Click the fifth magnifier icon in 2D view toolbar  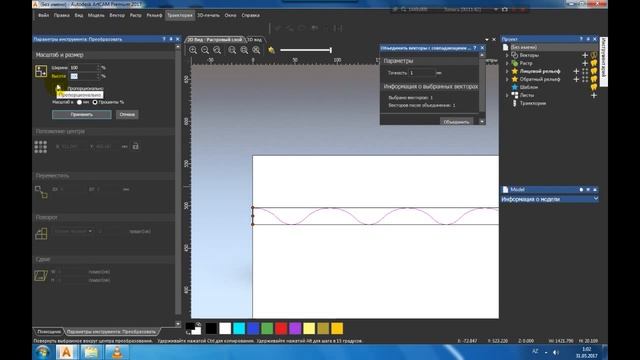click(244, 50)
